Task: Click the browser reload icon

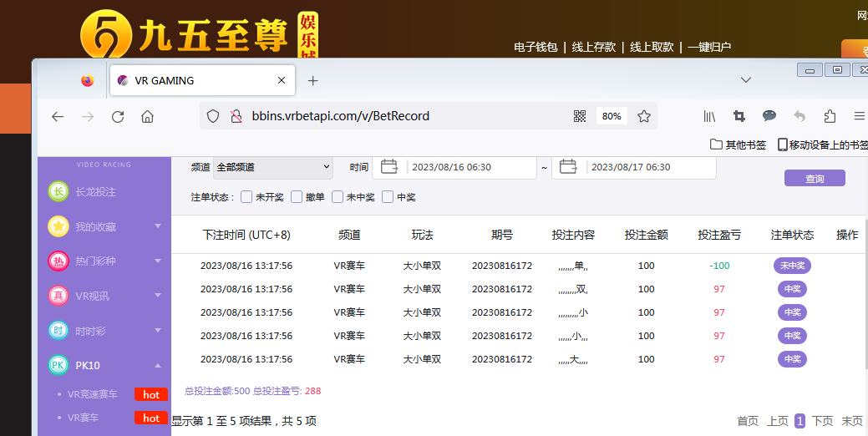Action: pyautogui.click(x=118, y=116)
